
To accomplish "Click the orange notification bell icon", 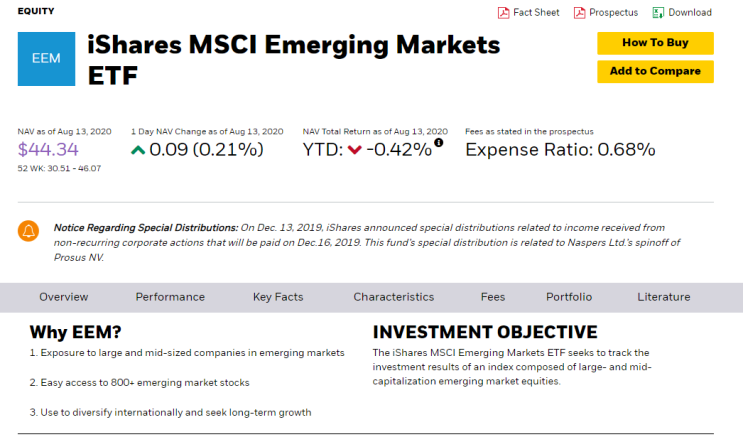I will pyautogui.click(x=29, y=231).
